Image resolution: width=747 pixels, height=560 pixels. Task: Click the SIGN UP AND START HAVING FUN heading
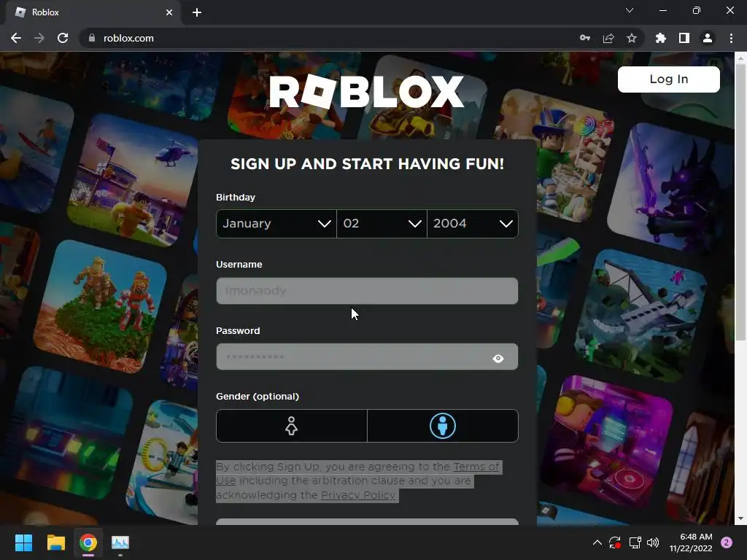[367, 164]
